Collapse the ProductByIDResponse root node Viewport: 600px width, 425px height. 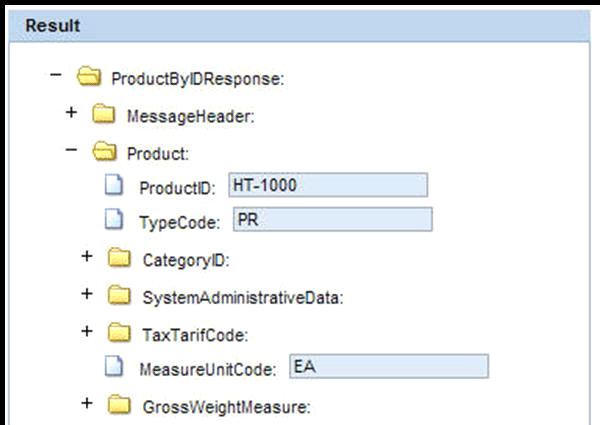click(57, 76)
